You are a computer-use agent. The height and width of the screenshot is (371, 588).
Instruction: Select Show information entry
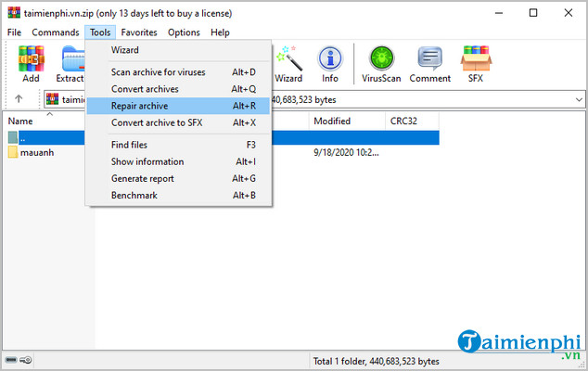[178, 161]
